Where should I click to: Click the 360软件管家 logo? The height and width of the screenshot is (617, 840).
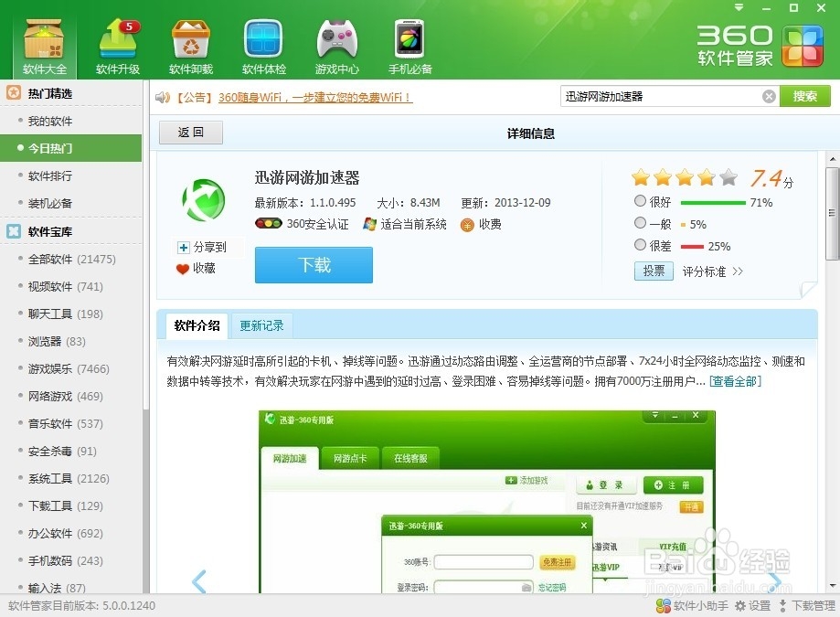click(x=760, y=46)
